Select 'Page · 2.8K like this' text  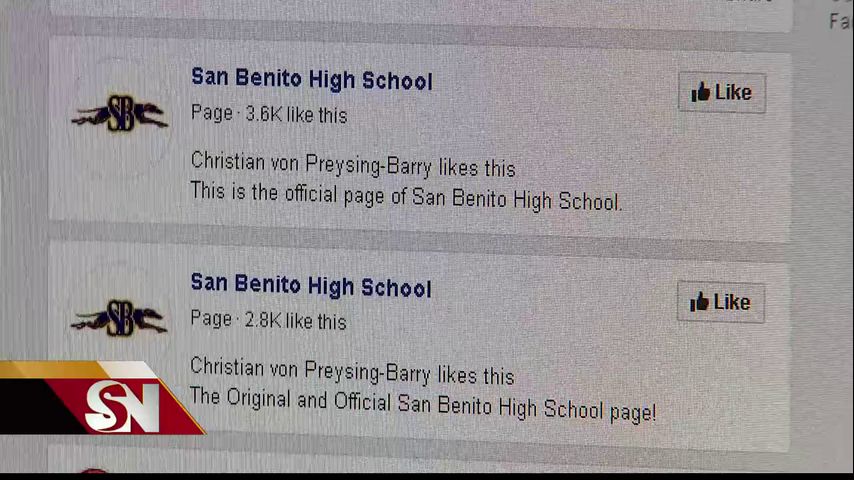pos(269,320)
